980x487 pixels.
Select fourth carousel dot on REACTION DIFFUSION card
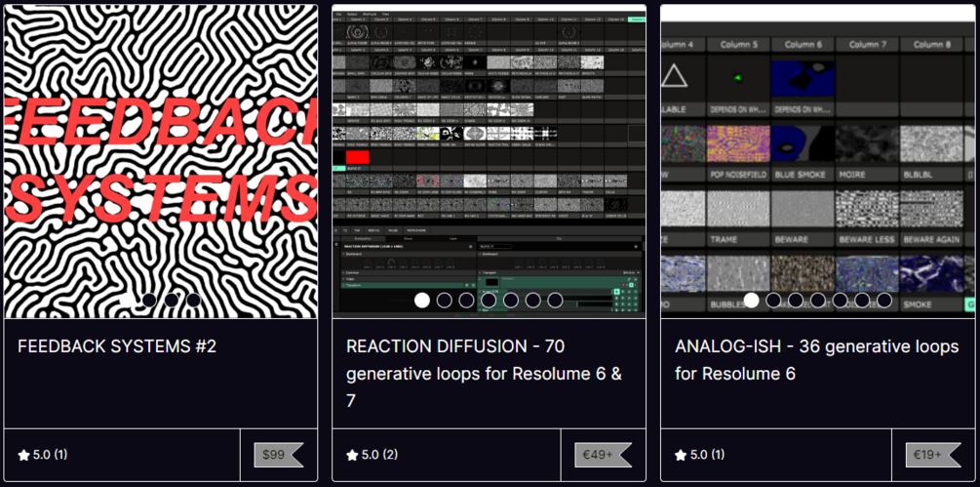click(489, 300)
